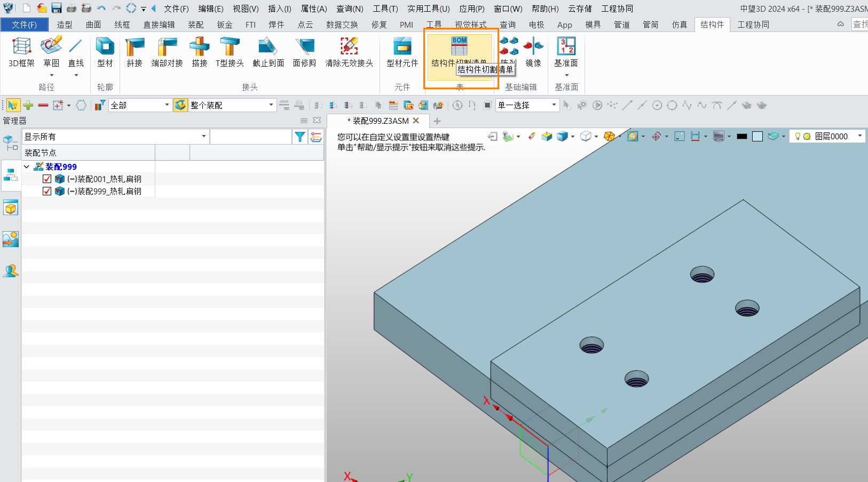
Task: Click the Save floppy disk icon
Action: click(57, 8)
